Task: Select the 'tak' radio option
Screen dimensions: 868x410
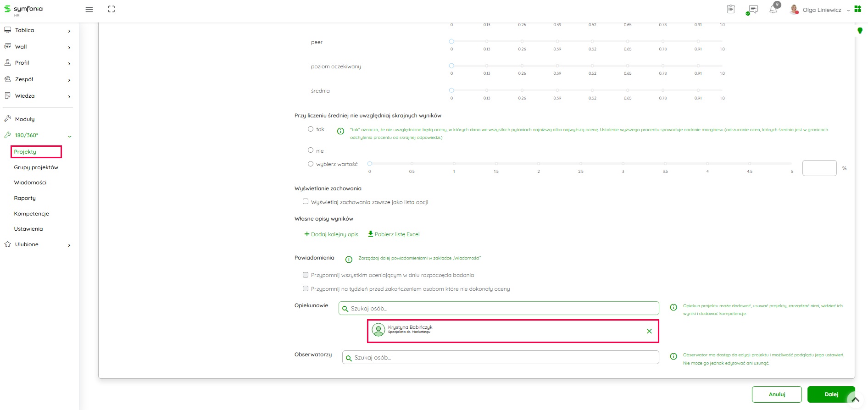Action: tap(311, 129)
